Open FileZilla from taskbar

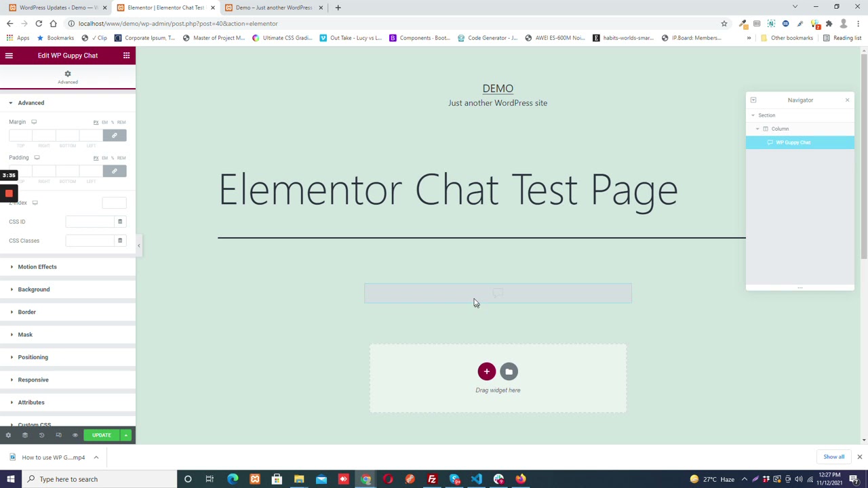click(x=432, y=479)
